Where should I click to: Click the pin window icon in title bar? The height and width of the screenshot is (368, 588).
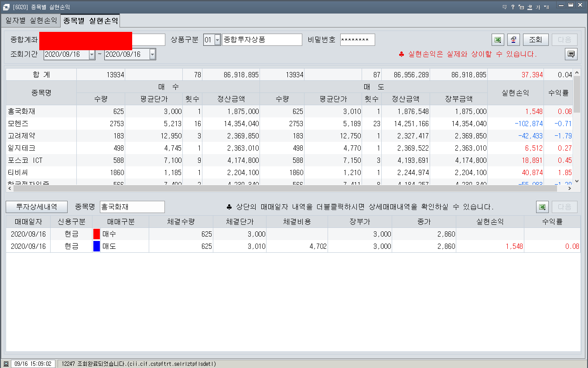coord(530,7)
